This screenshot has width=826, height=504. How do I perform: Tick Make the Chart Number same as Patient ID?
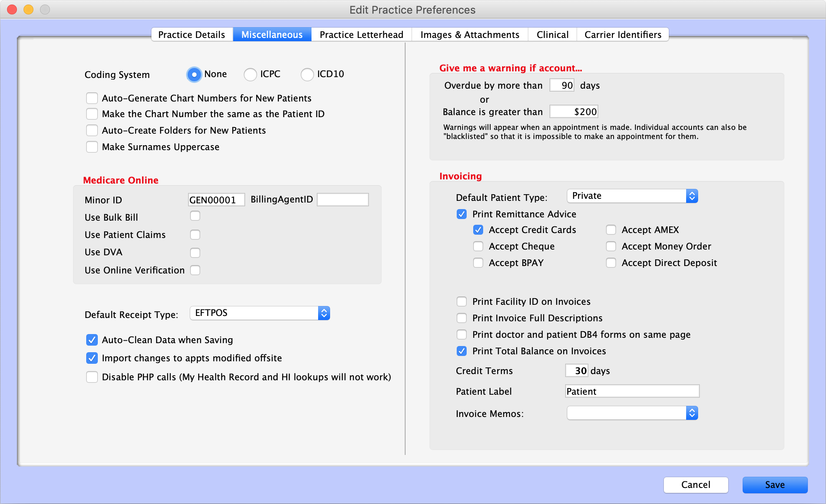click(92, 114)
